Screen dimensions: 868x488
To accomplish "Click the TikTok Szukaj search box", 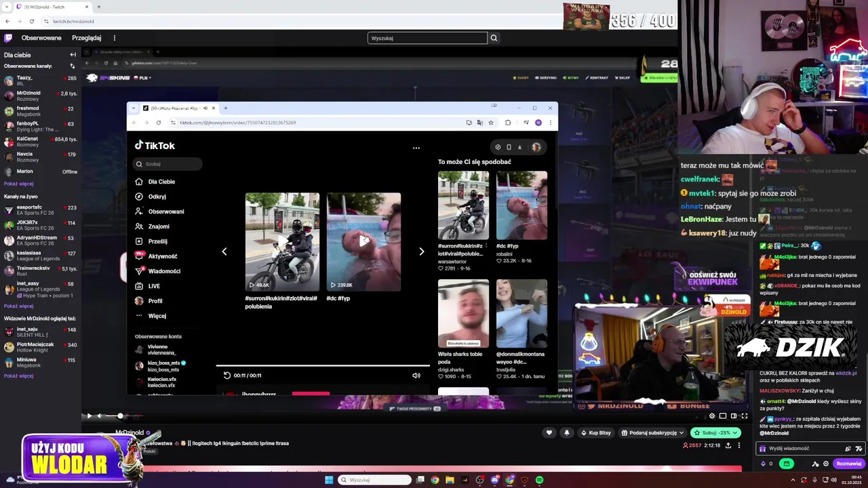I will coord(167,163).
